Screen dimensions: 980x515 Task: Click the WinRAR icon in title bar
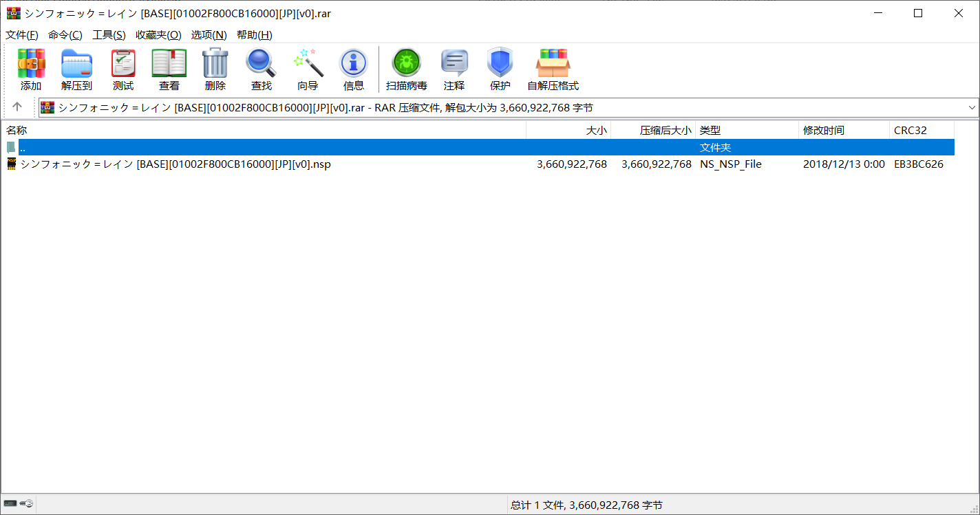(13, 13)
